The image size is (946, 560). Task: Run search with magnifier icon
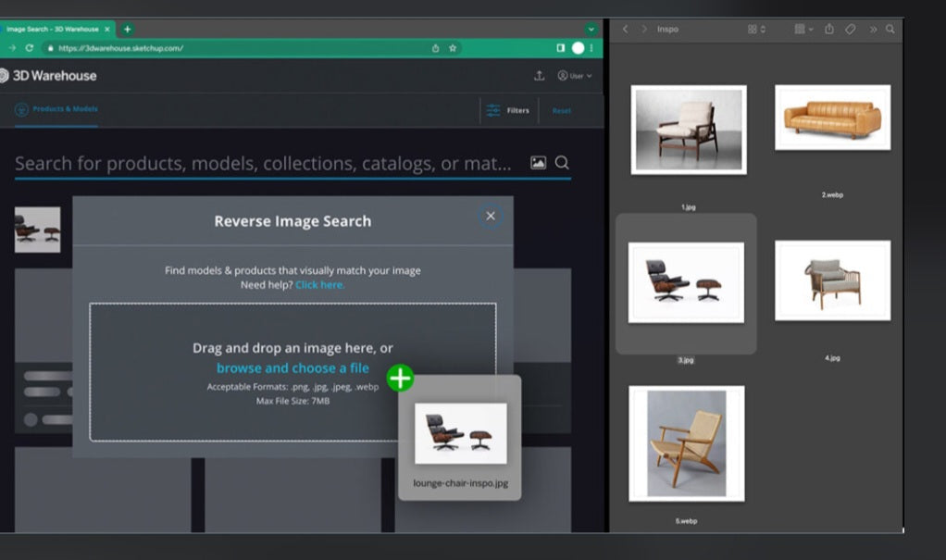562,162
